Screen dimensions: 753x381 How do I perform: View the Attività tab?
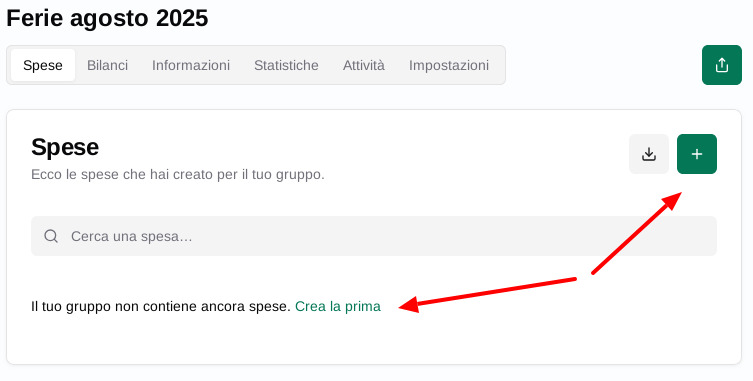pos(364,65)
